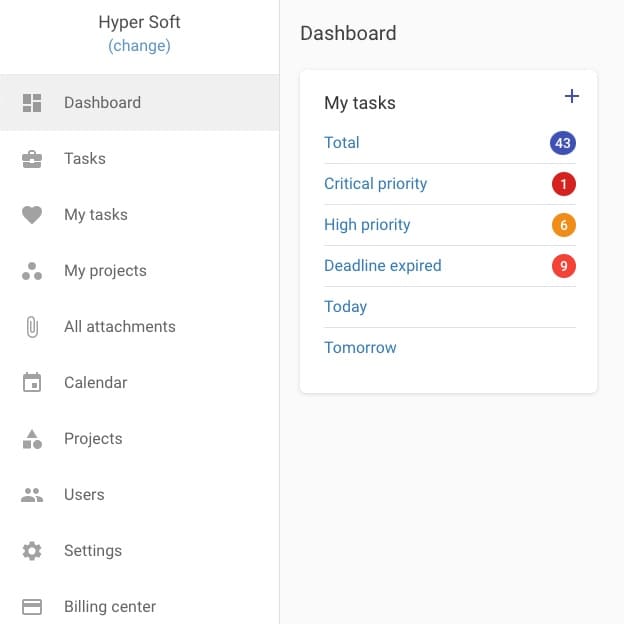The width and height of the screenshot is (624, 624).
Task: Open the (change) company link
Action: pyautogui.click(x=139, y=46)
